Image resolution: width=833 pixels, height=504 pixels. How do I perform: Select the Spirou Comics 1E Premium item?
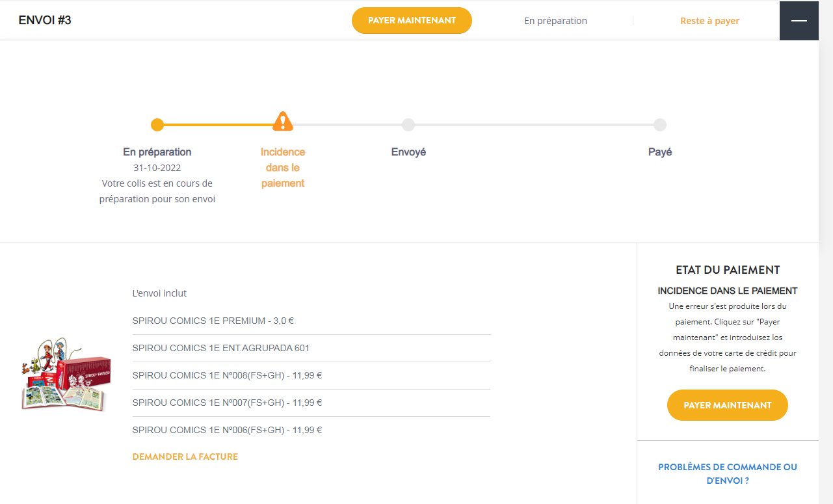[x=213, y=321]
